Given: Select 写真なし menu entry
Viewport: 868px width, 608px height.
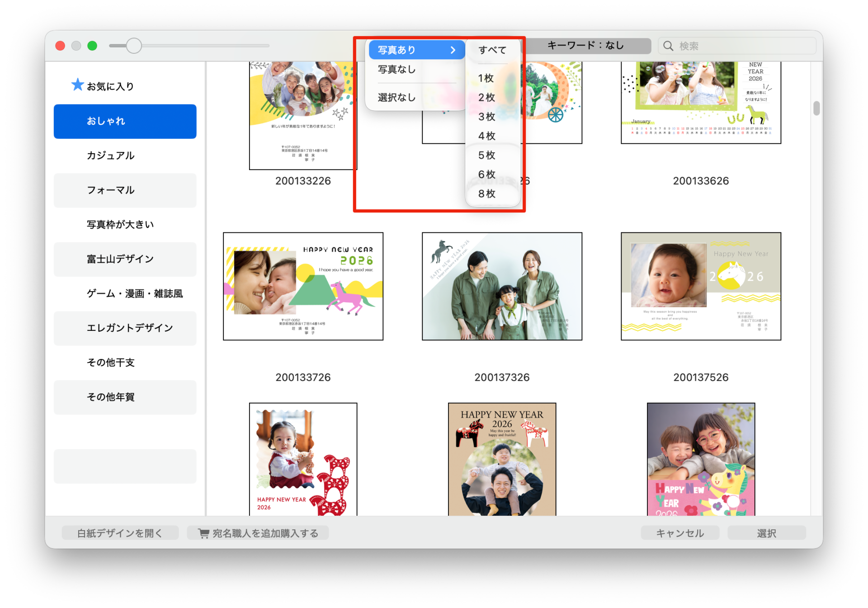Looking at the screenshot, I should (396, 70).
